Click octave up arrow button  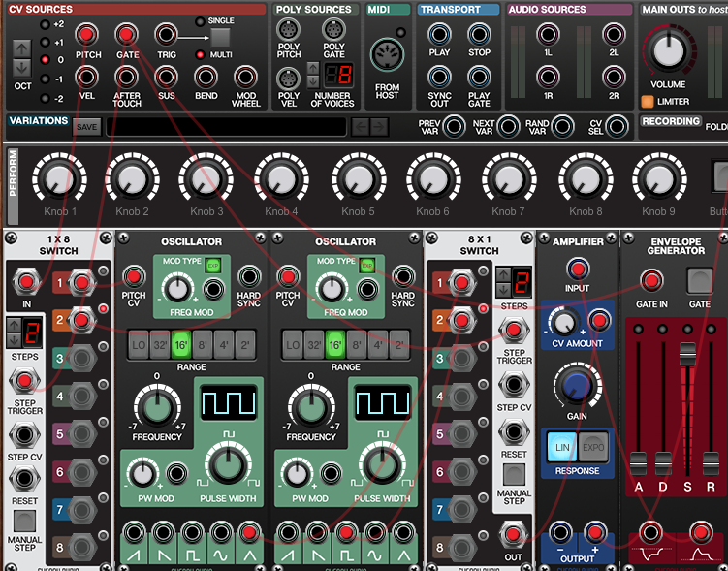(x=22, y=48)
